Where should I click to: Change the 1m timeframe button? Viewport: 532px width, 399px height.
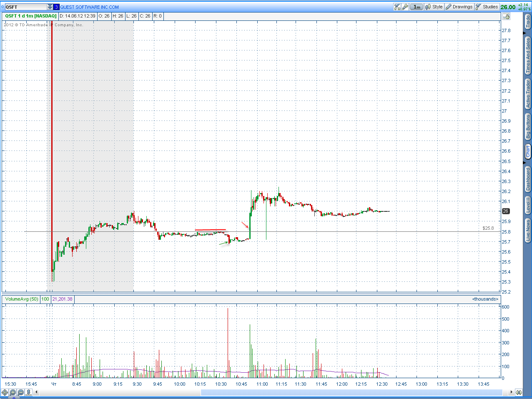pyautogui.click(x=417, y=7)
